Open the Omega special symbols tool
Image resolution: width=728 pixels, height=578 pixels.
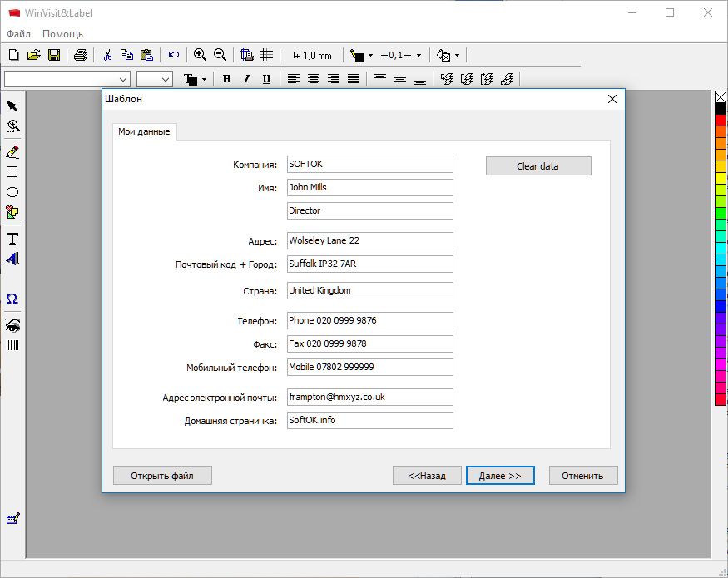coord(12,299)
